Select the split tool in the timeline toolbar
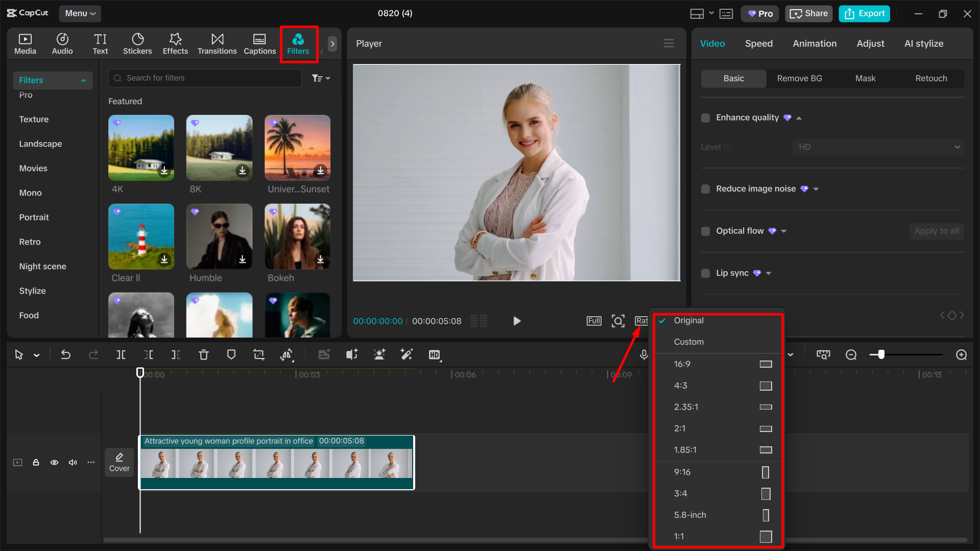 click(x=121, y=354)
